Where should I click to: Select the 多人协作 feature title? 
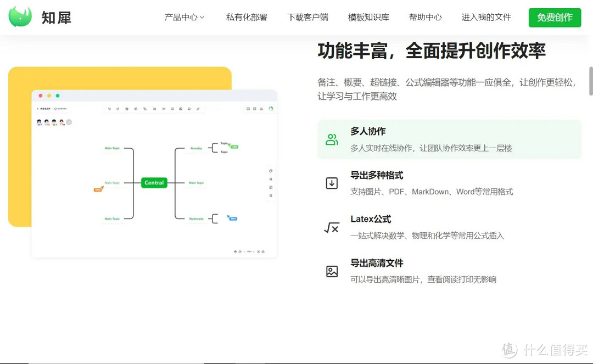(368, 131)
